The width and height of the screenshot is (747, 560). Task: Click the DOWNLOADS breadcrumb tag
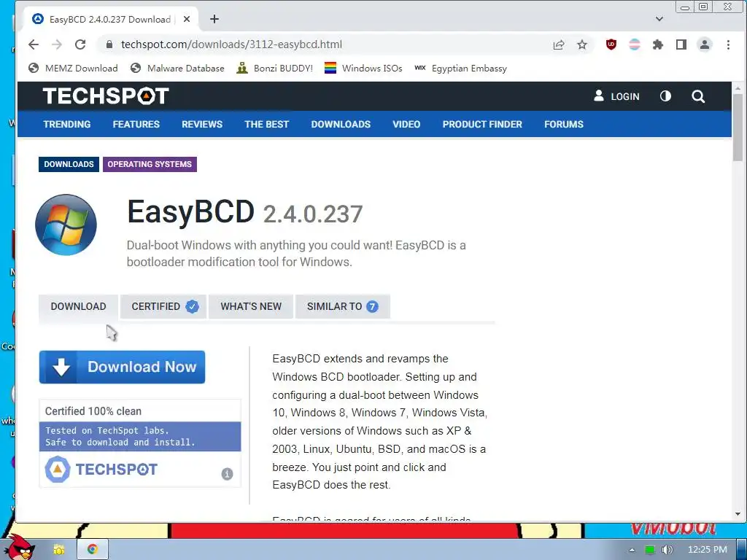tap(69, 164)
